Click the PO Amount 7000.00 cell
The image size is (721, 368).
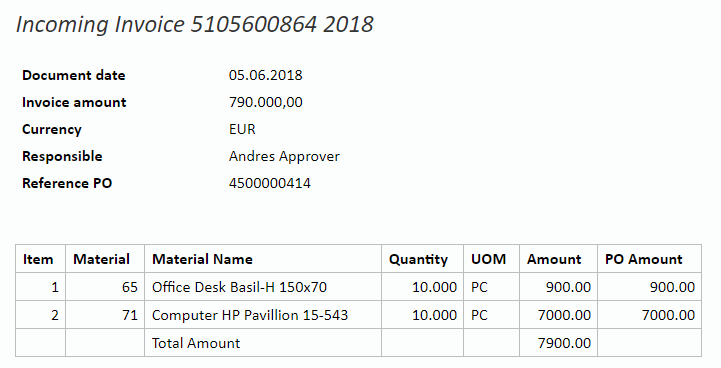pyautogui.click(x=649, y=315)
